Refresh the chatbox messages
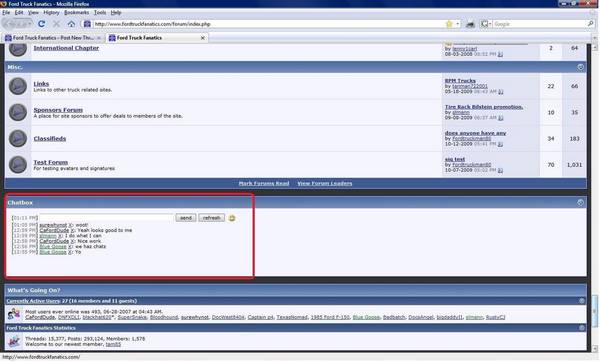The height and width of the screenshot is (362, 600). click(x=211, y=218)
